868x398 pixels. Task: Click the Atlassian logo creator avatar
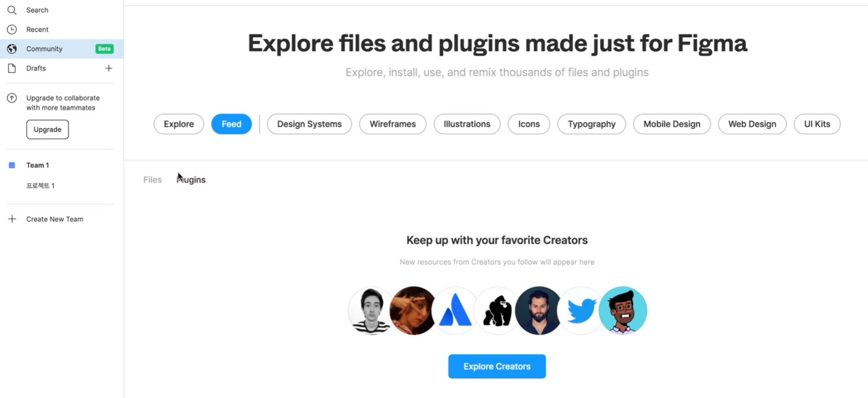tap(455, 311)
